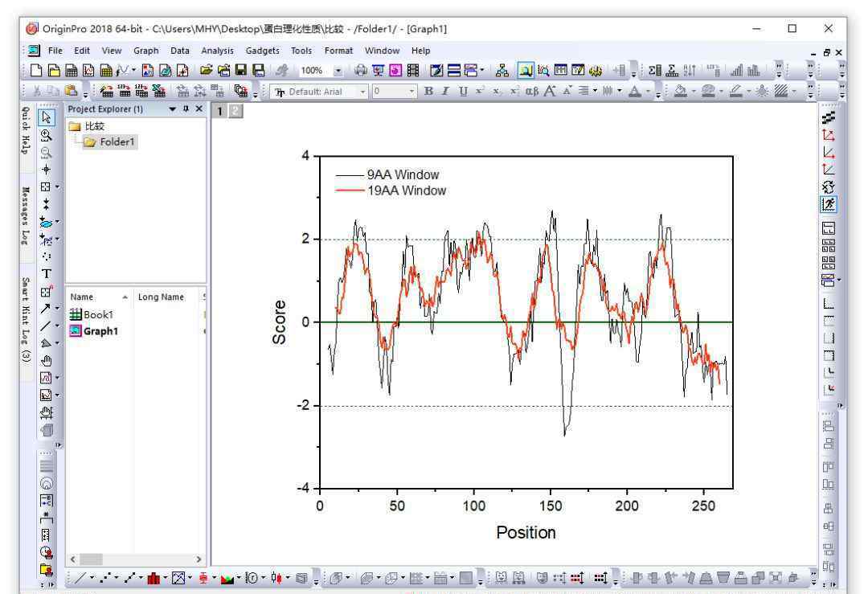Select the 比较 root project folder
The height and width of the screenshot is (594, 868).
(x=87, y=126)
